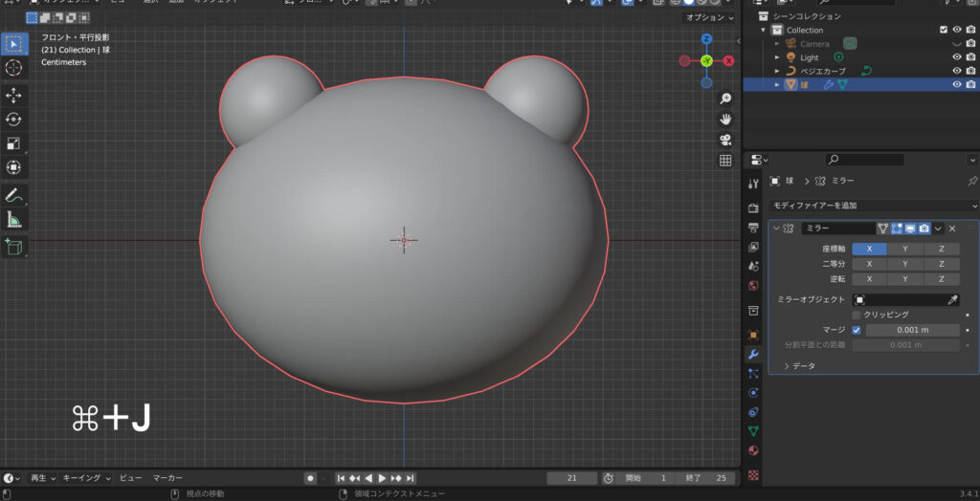The height and width of the screenshot is (501, 980).
Task: Choose the Measure tool
Action: (x=14, y=220)
